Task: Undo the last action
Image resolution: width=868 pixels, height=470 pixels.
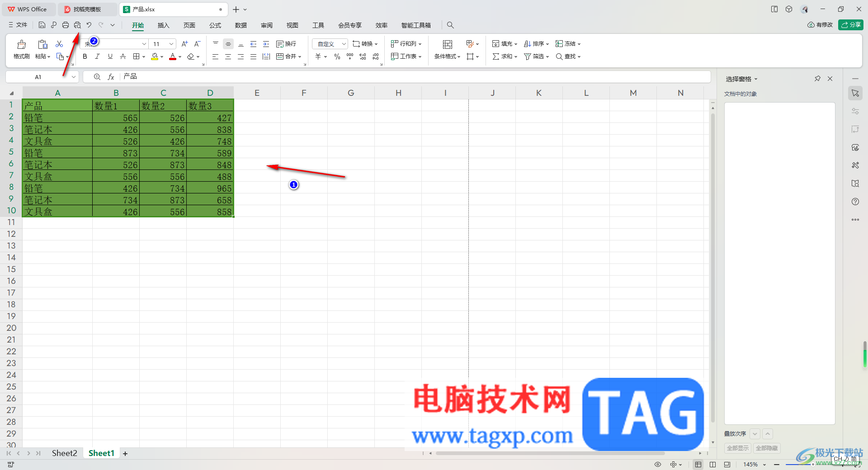Action: [x=89, y=25]
